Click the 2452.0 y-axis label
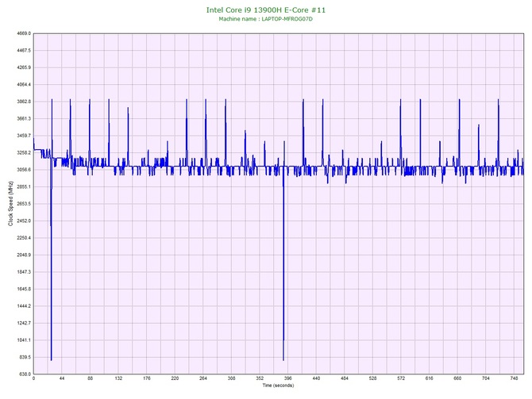 point(24,221)
